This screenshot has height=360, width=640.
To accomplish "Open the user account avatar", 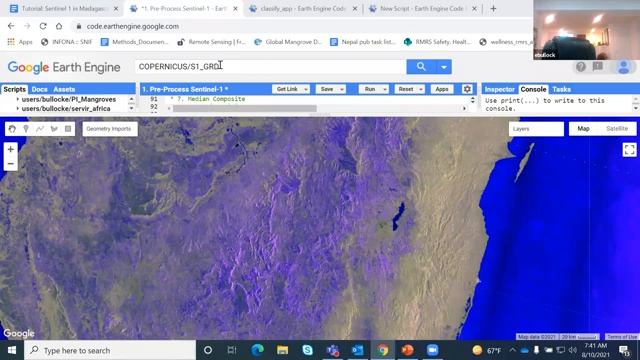I will click(624, 67).
